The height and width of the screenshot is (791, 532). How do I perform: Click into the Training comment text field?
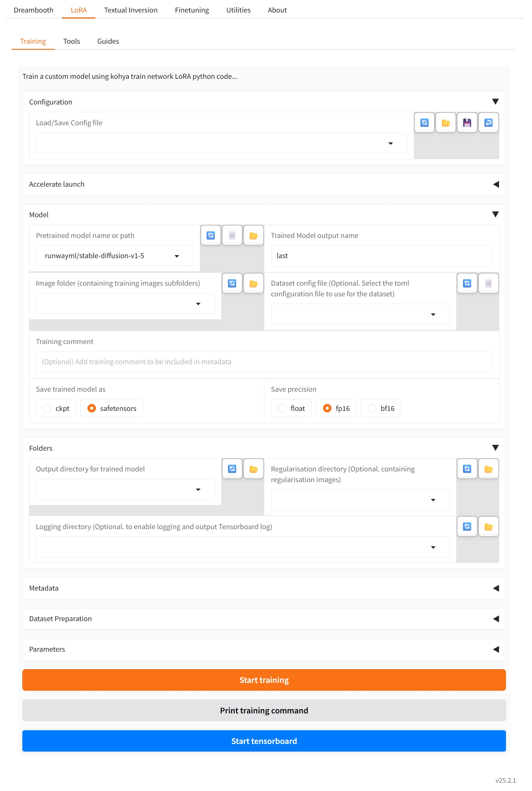click(x=264, y=361)
